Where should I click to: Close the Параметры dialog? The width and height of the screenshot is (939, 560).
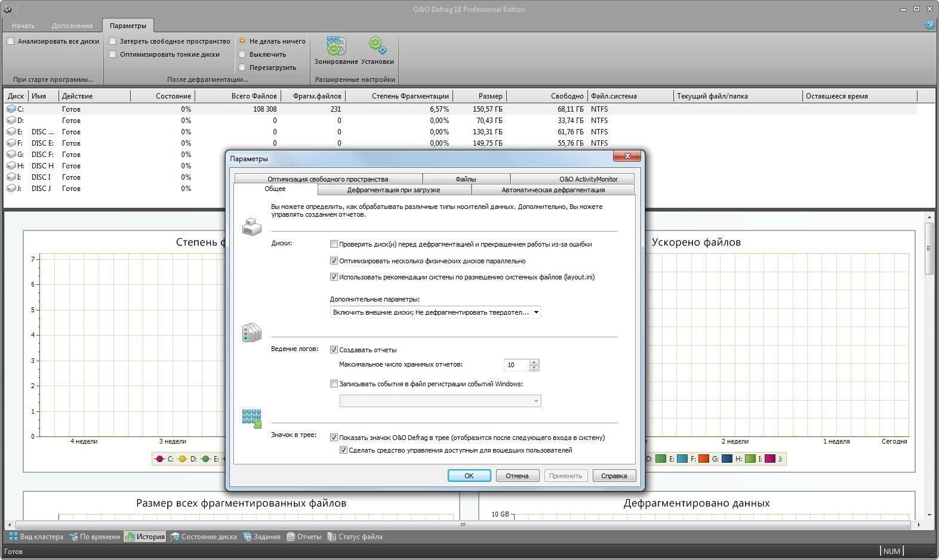pos(627,156)
